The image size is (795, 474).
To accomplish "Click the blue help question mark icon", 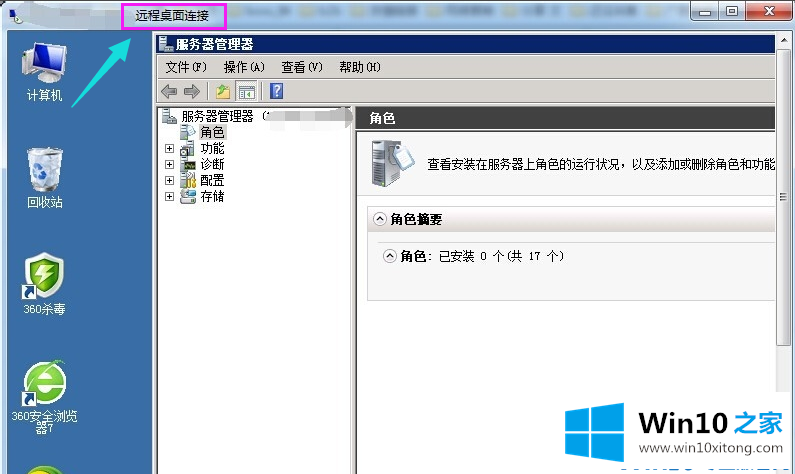I will tap(276, 91).
